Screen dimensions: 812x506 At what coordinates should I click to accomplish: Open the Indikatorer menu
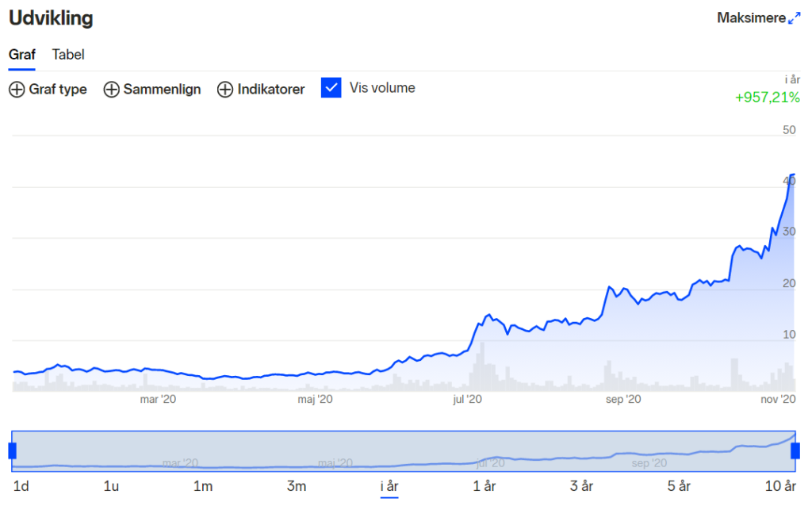[261, 90]
